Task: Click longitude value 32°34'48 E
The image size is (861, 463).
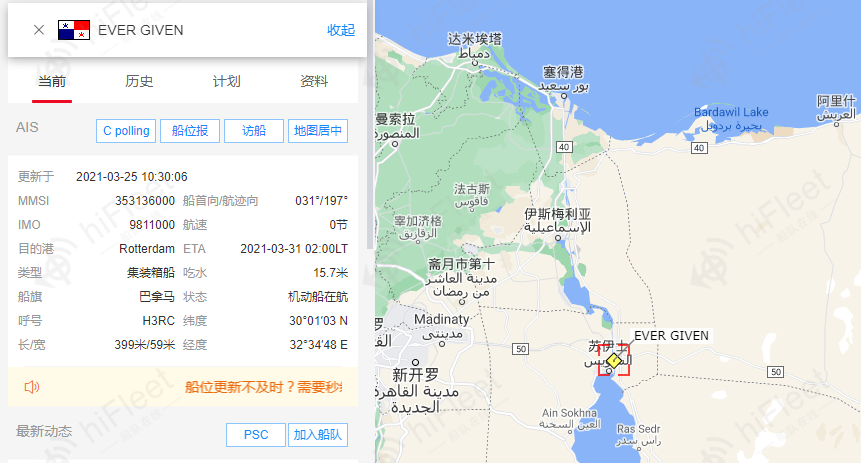Action: (318, 345)
